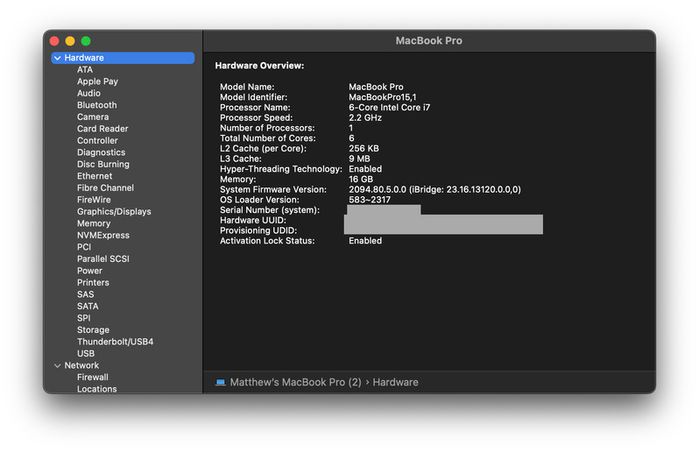The image size is (700, 452).
Task: Click the Model Name label
Action: click(247, 87)
